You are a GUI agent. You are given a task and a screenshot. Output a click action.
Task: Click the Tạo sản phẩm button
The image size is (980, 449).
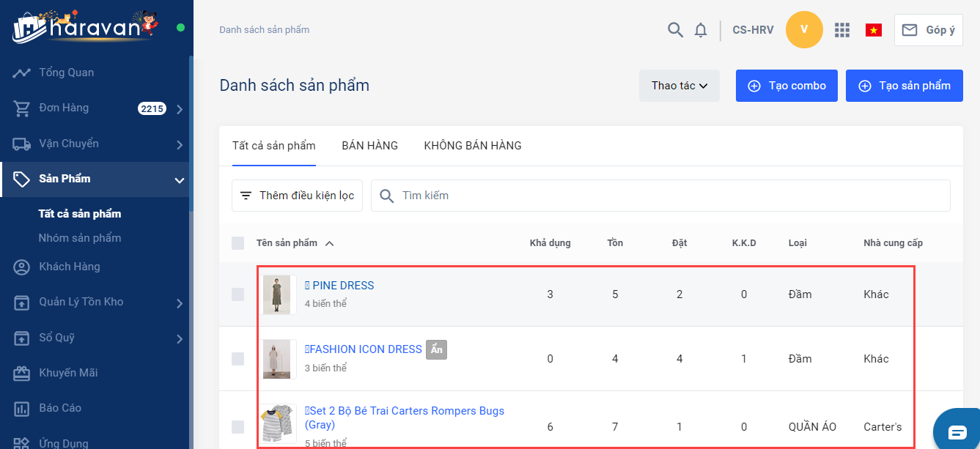pyautogui.click(x=904, y=86)
